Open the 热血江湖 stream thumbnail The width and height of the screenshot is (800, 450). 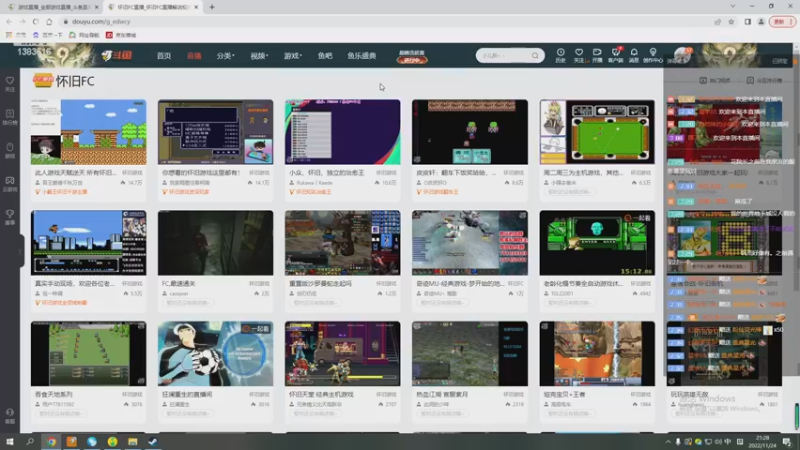tap(470, 354)
